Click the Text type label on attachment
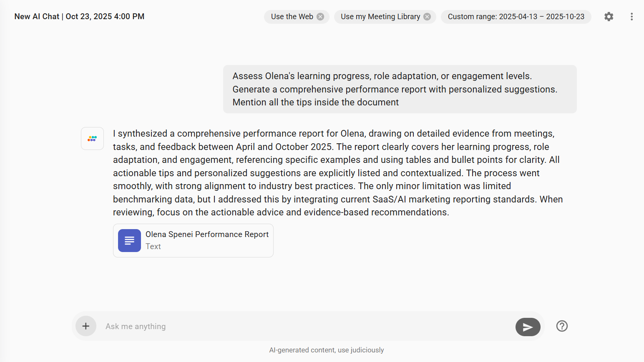644x362 pixels. (x=153, y=247)
